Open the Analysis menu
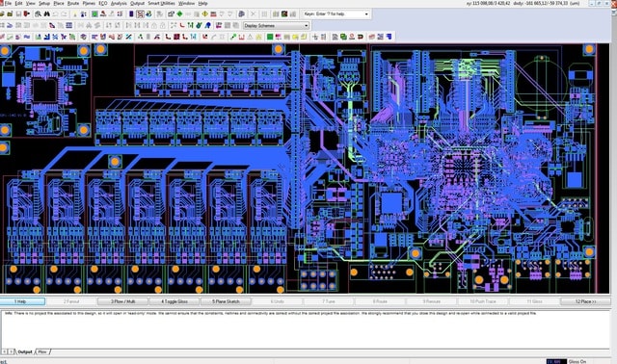This screenshot has width=617, height=364. click(x=119, y=3)
